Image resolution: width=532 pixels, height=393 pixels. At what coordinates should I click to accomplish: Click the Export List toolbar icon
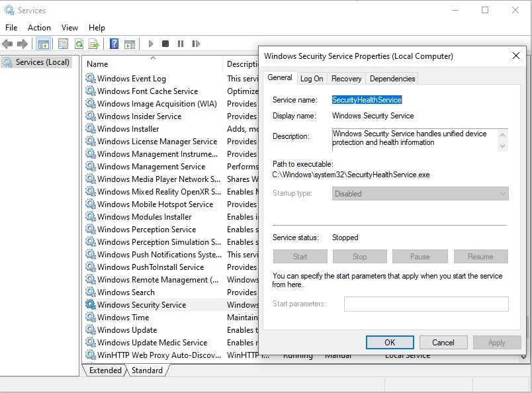[x=94, y=44]
